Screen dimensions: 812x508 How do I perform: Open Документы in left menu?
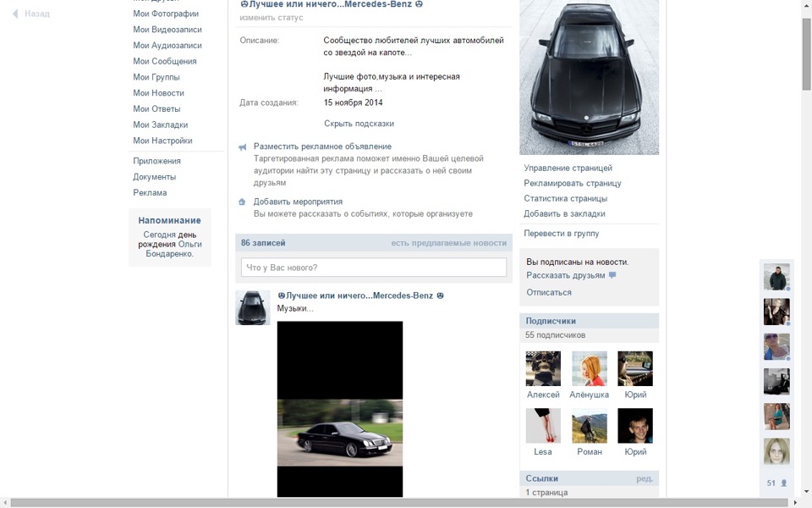coord(154,177)
